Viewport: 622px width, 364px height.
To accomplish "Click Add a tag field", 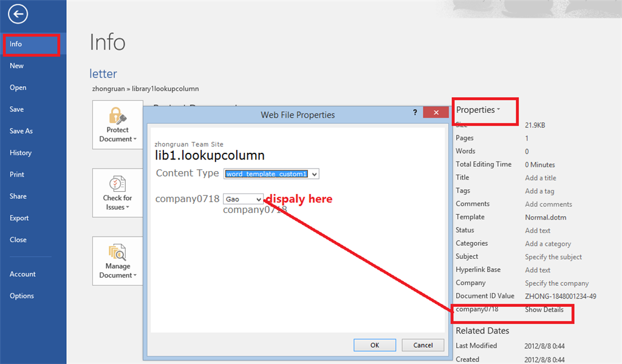I will 539,191.
